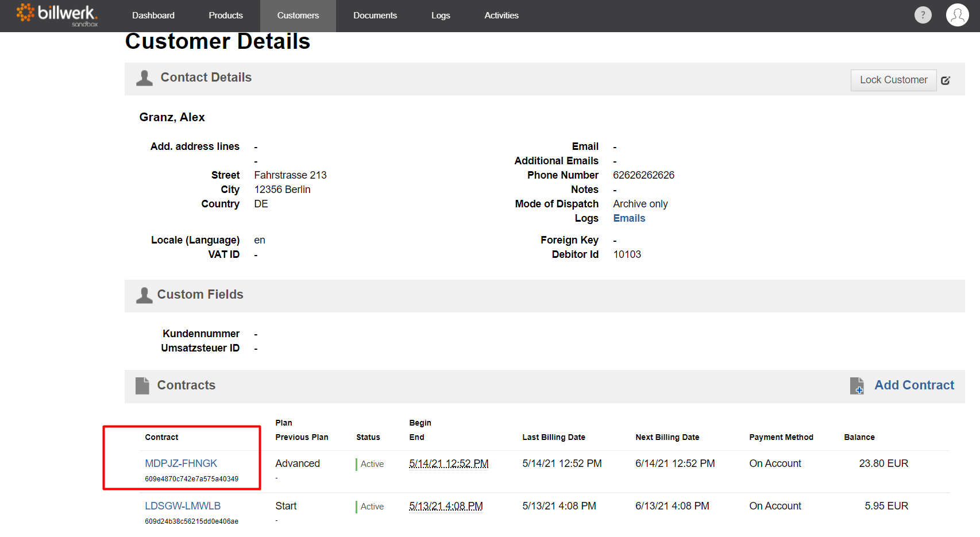Click the billwerk sandbox logo
Viewport: 980px width, 537px height.
[57, 15]
